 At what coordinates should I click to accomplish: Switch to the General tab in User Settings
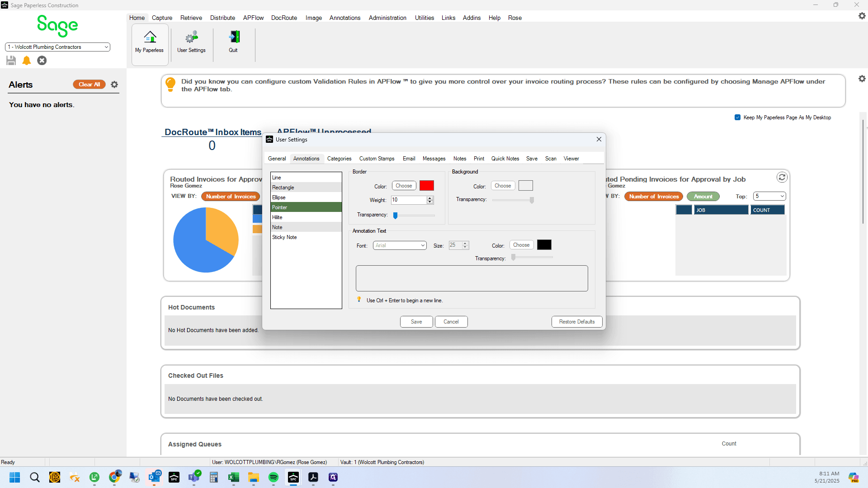tap(277, 159)
